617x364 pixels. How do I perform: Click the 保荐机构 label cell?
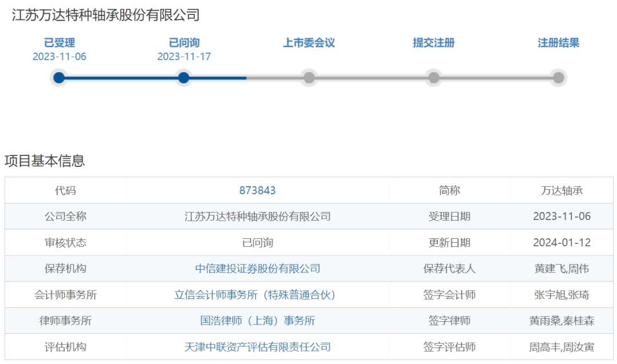click(65, 269)
